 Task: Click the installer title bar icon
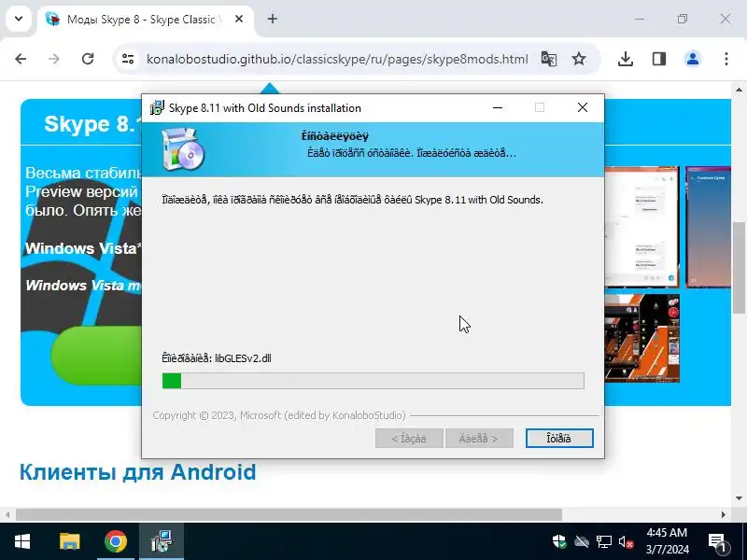157,107
